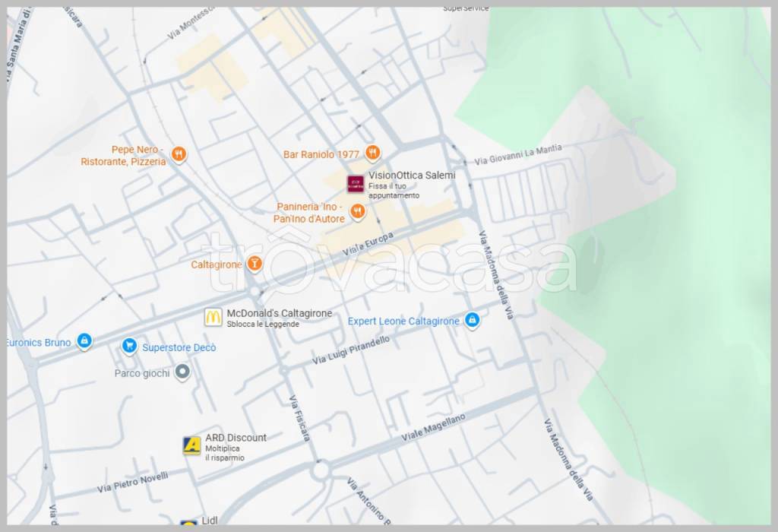
Task: Open the VisionOttica Salemi logo marker
Action: tap(355, 183)
